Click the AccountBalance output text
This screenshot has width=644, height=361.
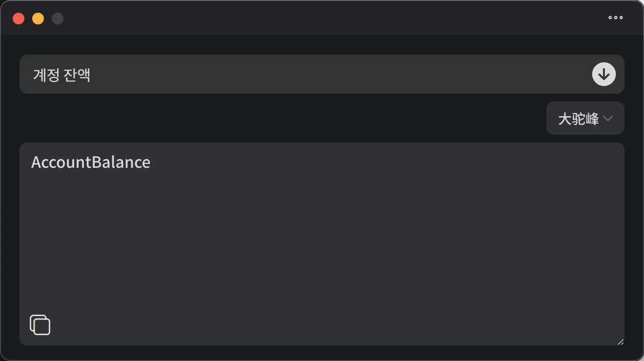pos(91,162)
